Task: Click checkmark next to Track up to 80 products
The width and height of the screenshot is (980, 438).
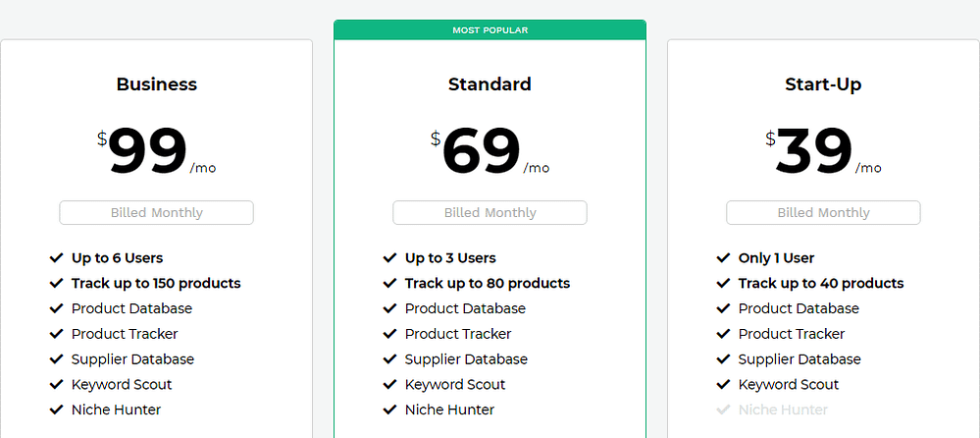Action: 389,284
